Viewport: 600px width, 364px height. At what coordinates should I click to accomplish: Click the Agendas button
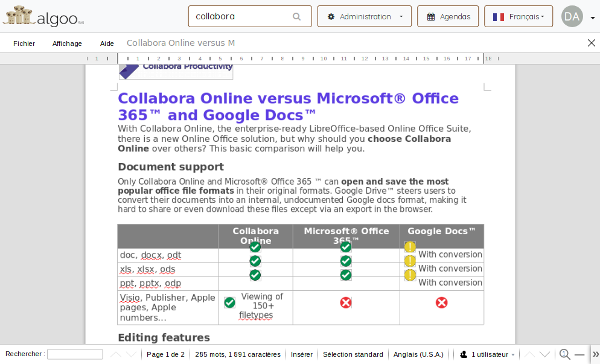[448, 16]
